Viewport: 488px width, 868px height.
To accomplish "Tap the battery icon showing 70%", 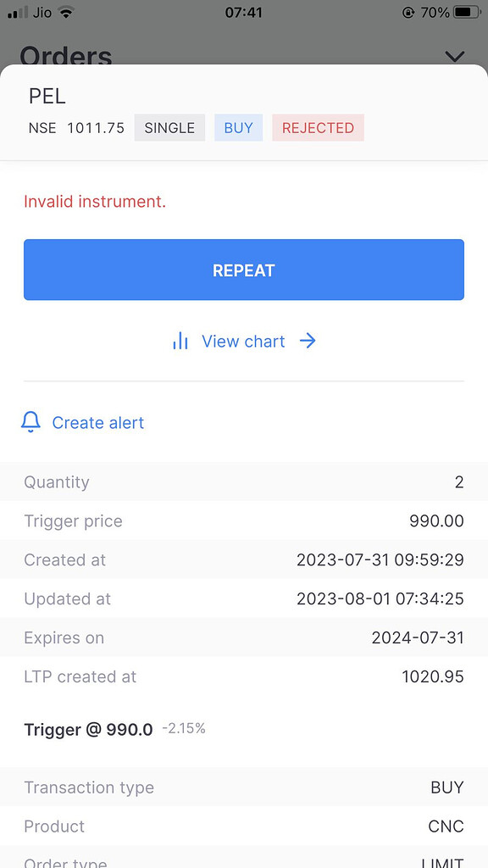I will click(463, 13).
